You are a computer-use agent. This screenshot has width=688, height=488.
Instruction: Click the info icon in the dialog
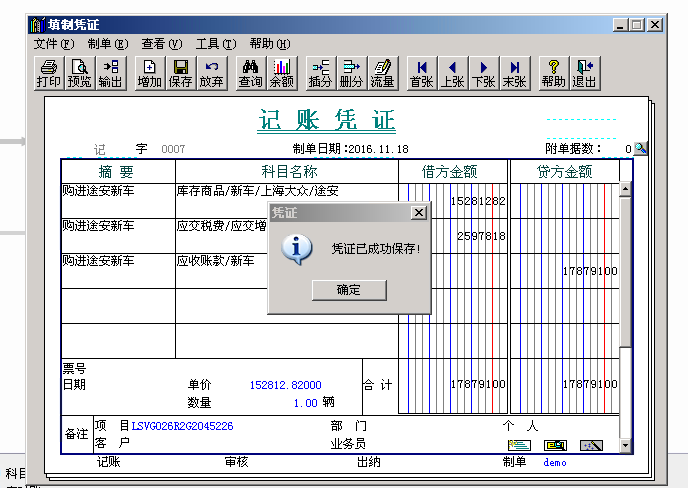(297, 249)
